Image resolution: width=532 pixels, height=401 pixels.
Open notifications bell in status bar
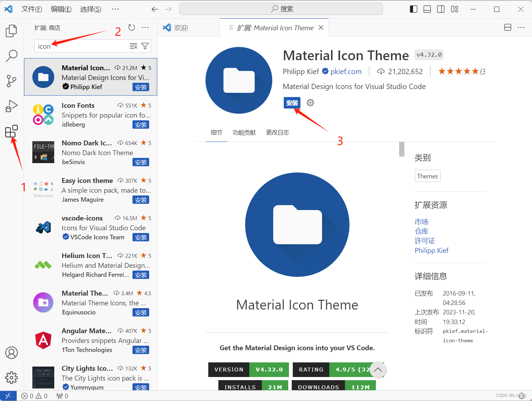pos(521,396)
